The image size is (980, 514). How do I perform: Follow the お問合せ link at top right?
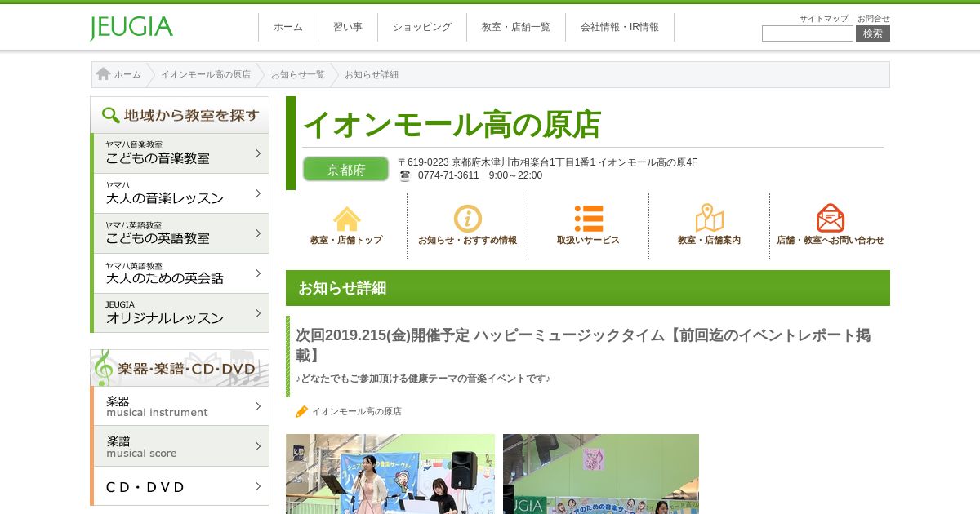[x=874, y=19]
